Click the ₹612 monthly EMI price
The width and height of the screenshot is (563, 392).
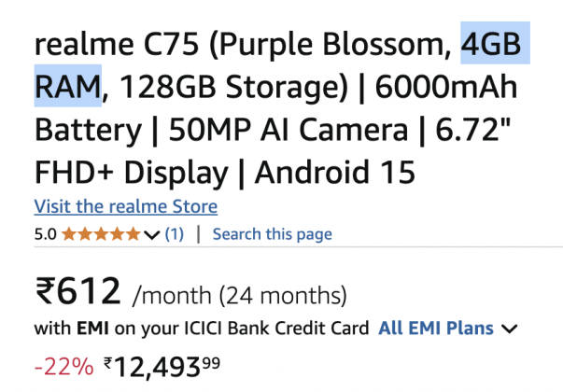(x=77, y=290)
